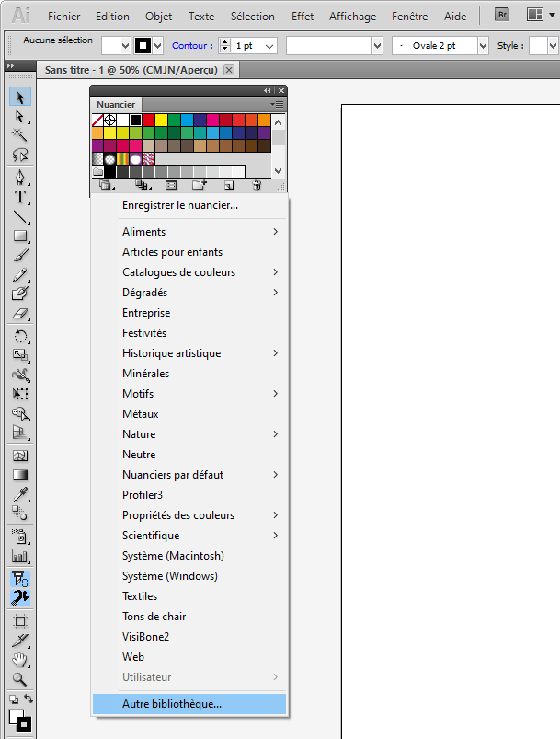Pick the red swatch in Nuancier
The width and height of the screenshot is (560, 739).
click(x=149, y=121)
